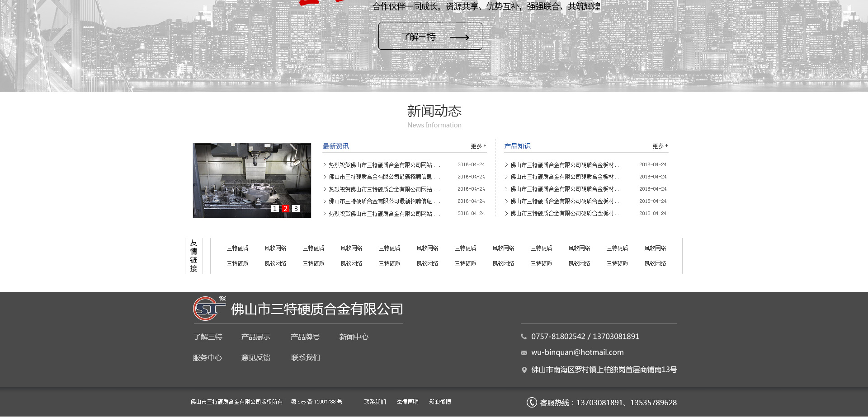The image size is (868, 417).
Task: Open the 最新资讯 tab heading
Action: click(x=335, y=146)
